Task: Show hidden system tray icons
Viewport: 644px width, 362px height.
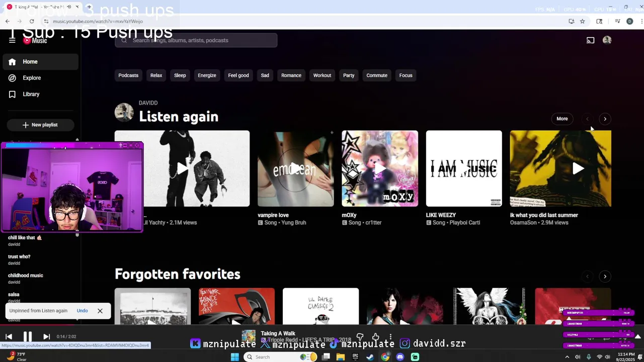Action: coord(567,357)
